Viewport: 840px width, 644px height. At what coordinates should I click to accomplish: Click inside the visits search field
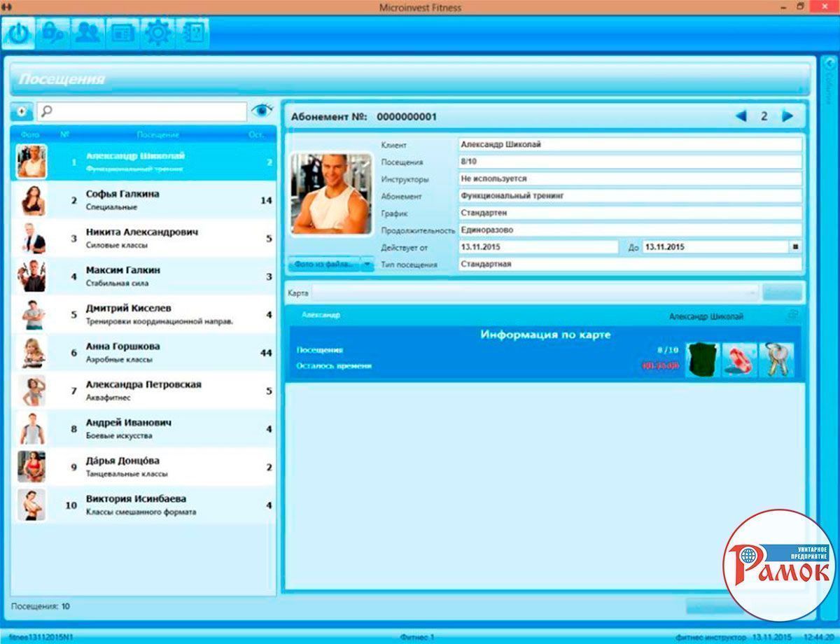tap(141, 111)
